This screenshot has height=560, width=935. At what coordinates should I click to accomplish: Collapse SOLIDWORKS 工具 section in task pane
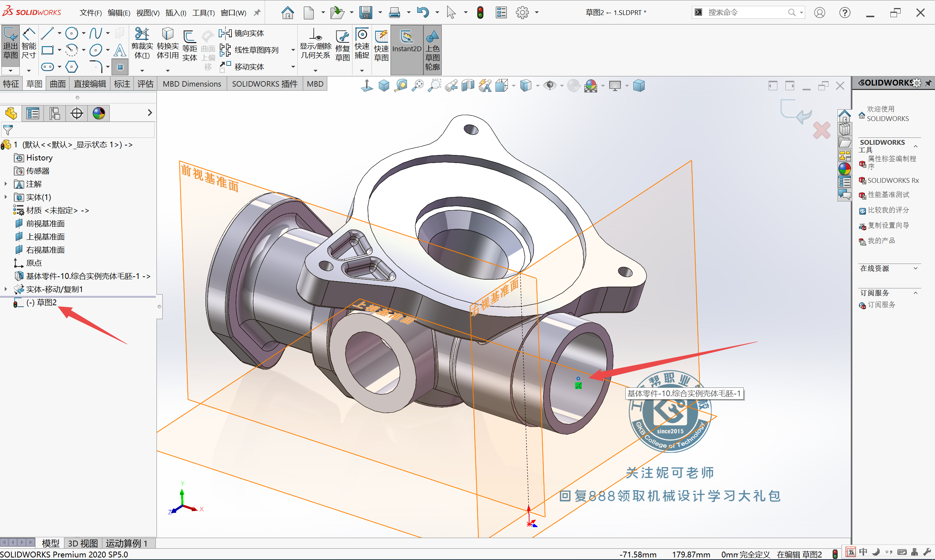click(915, 146)
